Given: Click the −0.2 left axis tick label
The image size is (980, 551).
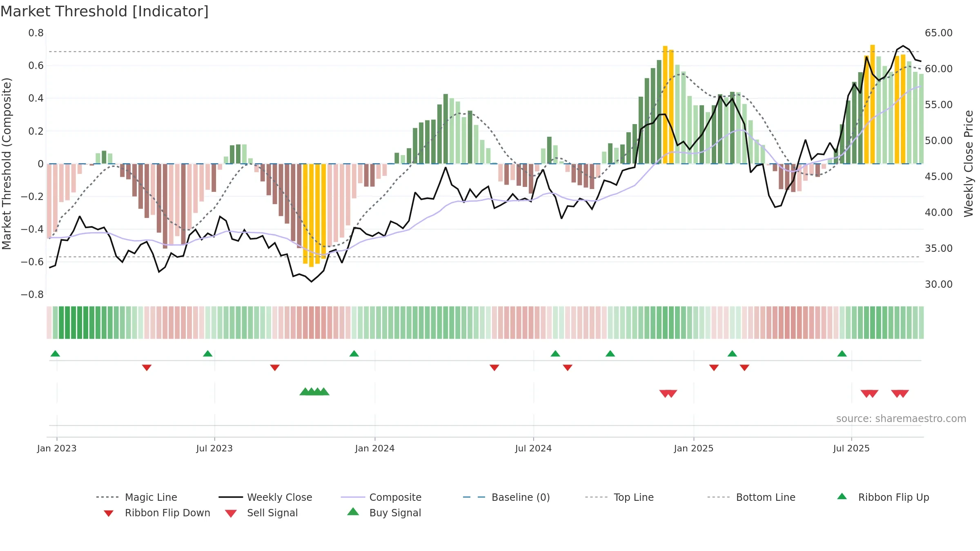Looking at the screenshot, I should [32, 196].
